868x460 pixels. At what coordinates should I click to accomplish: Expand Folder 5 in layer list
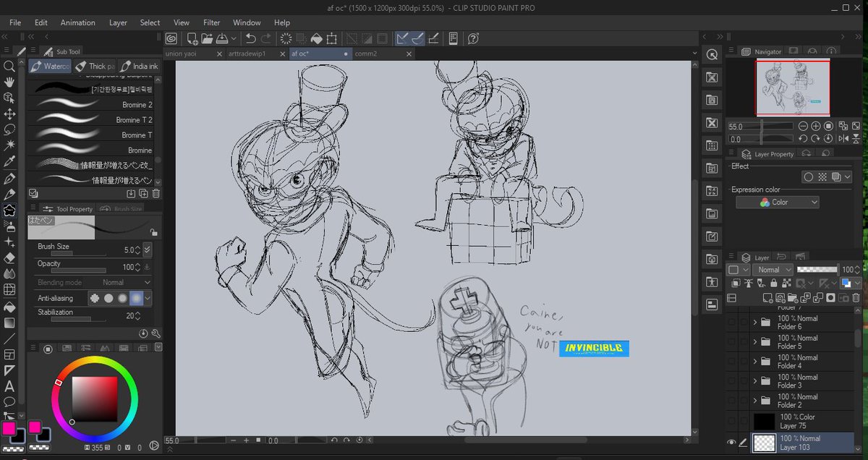(x=755, y=341)
